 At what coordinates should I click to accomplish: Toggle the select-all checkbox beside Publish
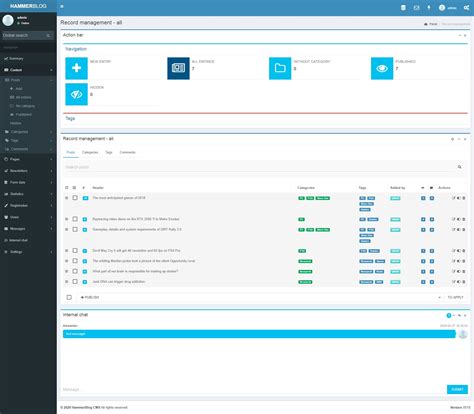coord(69,297)
